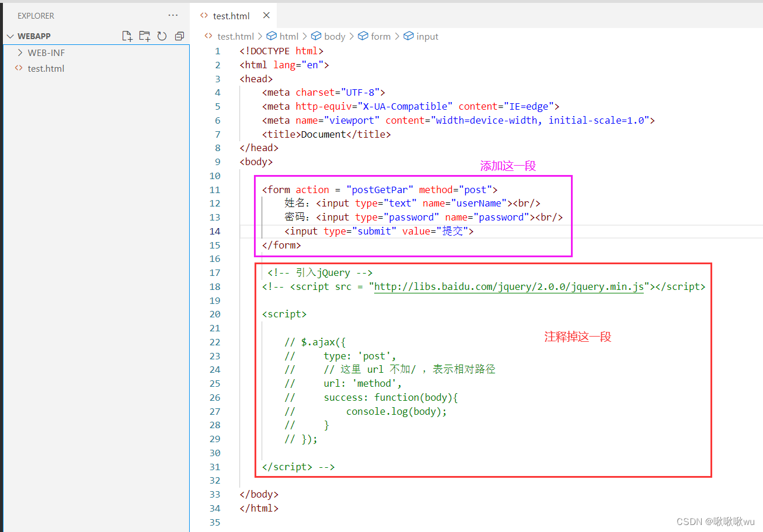Click line number 14 in gutter
Image resolution: width=763 pixels, height=532 pixels.
216,231
